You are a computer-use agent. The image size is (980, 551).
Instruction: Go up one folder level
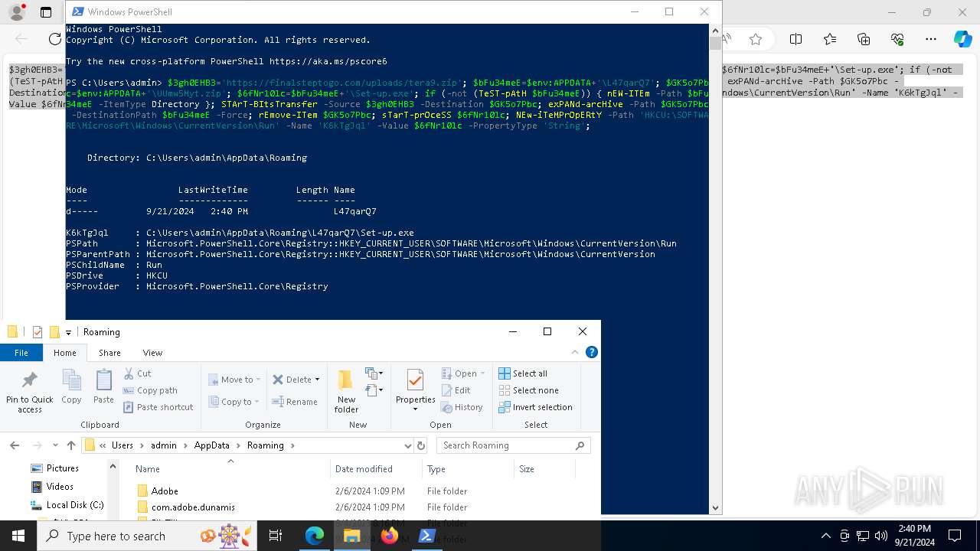[71, 445]
